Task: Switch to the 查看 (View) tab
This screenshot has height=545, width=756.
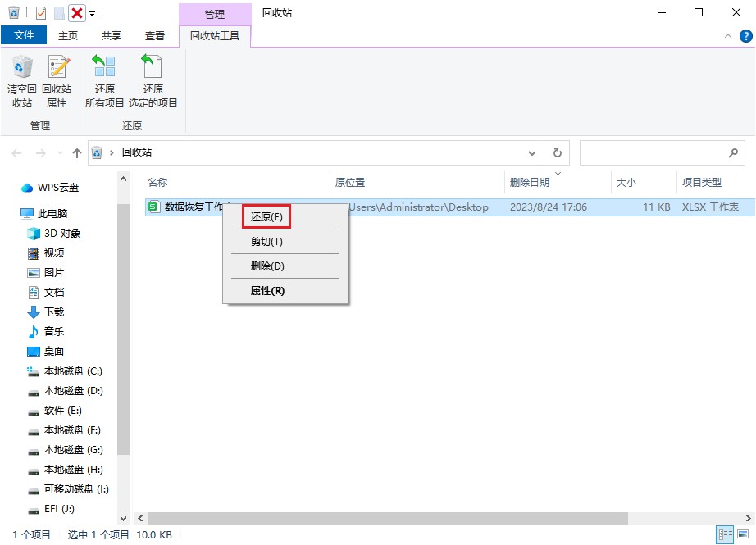Action: coord(155,36)
